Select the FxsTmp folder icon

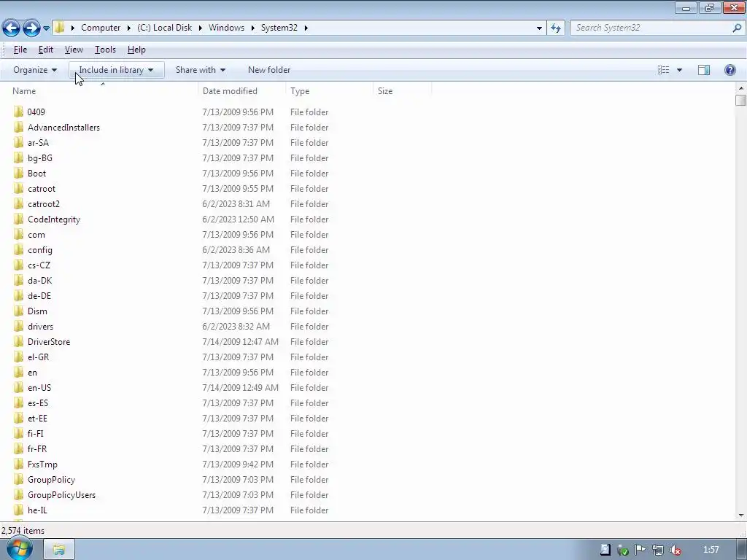(18, 464)
